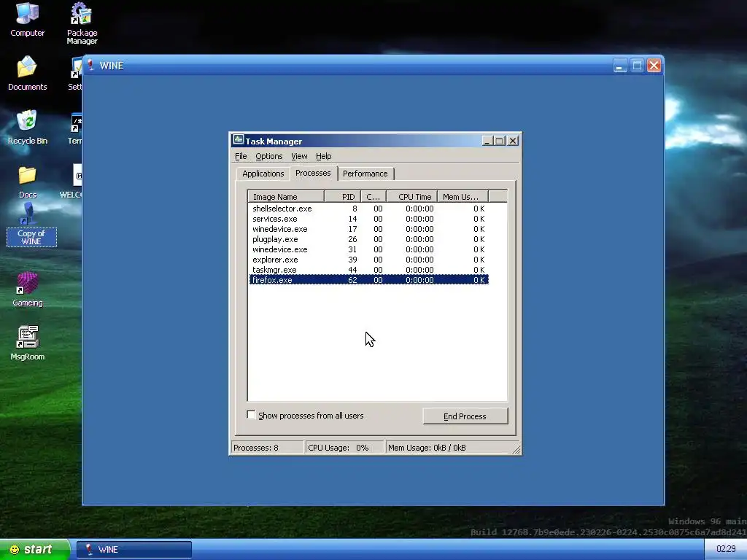Open the File menu in Task Manager
This screenshot has width=747, height=560.
[x=241, y=156]
